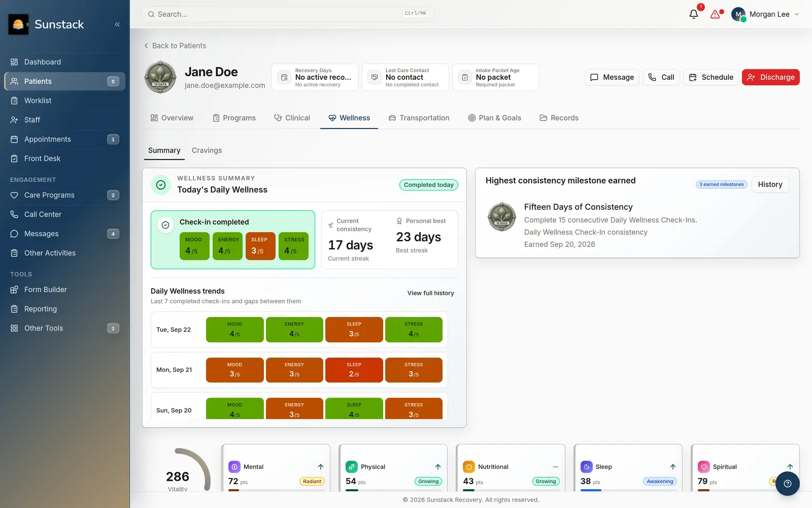Click Jane Doe's milestone avatar badge
Screen dimensions: 812x508
(x=160, y=77)
